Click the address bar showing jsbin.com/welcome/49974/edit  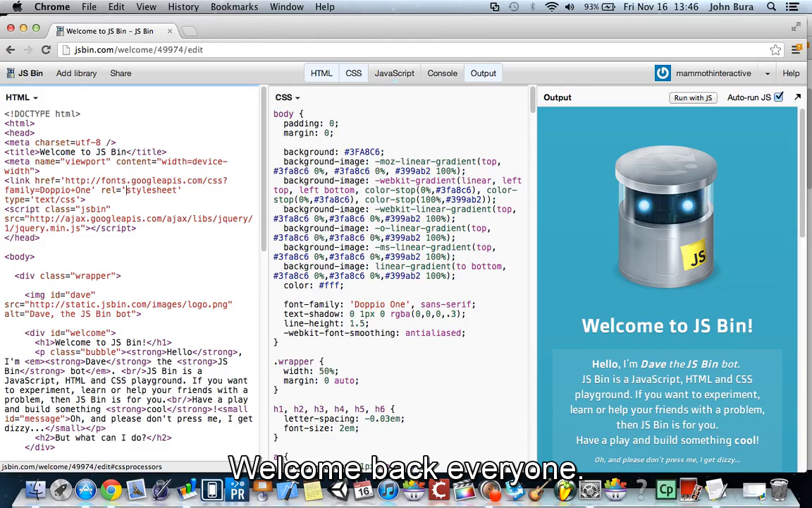(414, 50)
